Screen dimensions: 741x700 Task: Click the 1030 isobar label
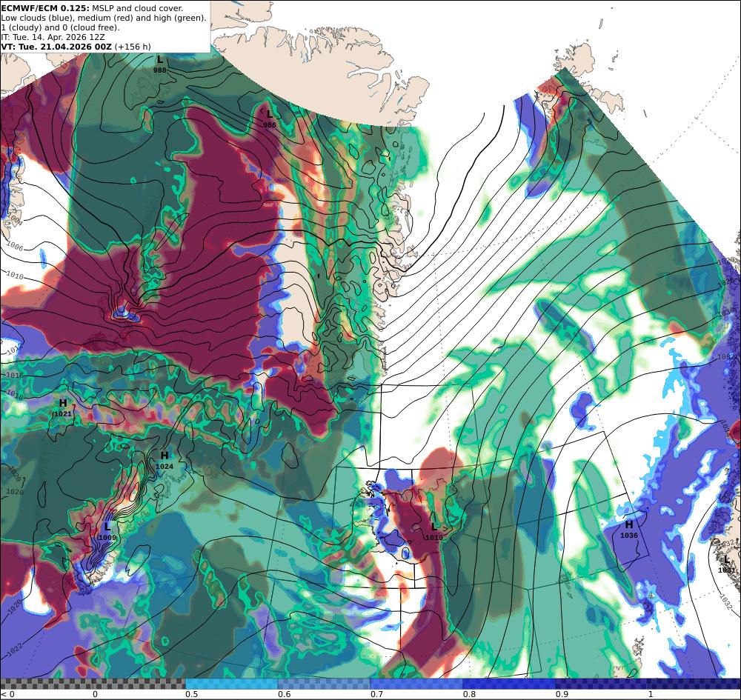(727, 313)
